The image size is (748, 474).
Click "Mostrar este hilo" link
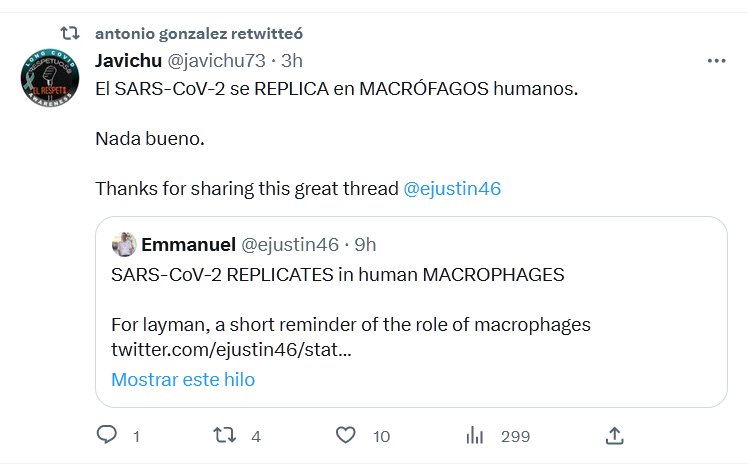[x=183, y=379]
